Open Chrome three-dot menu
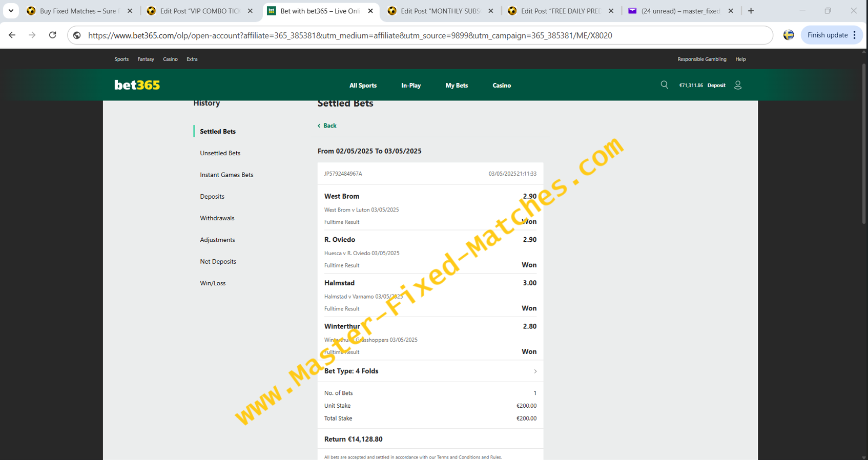Screen dimensions: 868x460 coord(855,35)
